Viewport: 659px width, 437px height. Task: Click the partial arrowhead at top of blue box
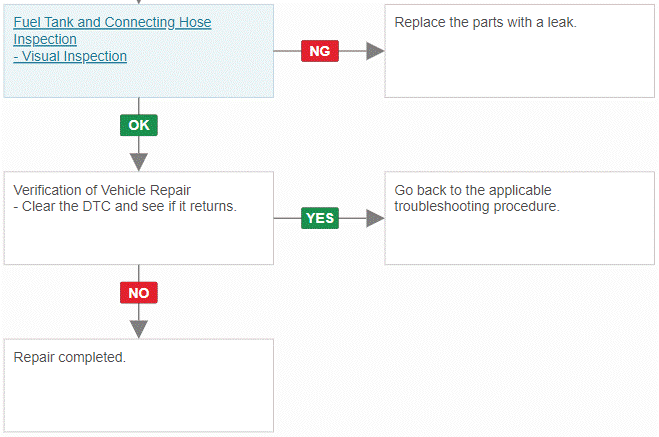click(x=139, y=2)
